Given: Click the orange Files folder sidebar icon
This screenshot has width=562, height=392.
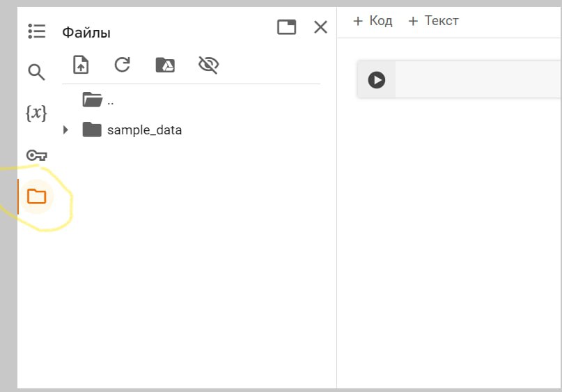Looking at the screenshot, I should coord(36,196).
